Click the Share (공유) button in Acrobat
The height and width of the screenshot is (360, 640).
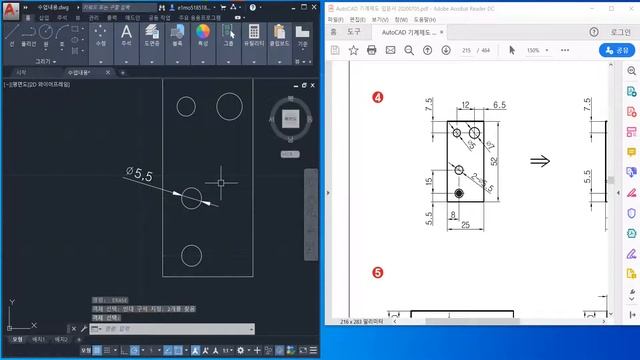pyautogui.click(x=617, y=50)
